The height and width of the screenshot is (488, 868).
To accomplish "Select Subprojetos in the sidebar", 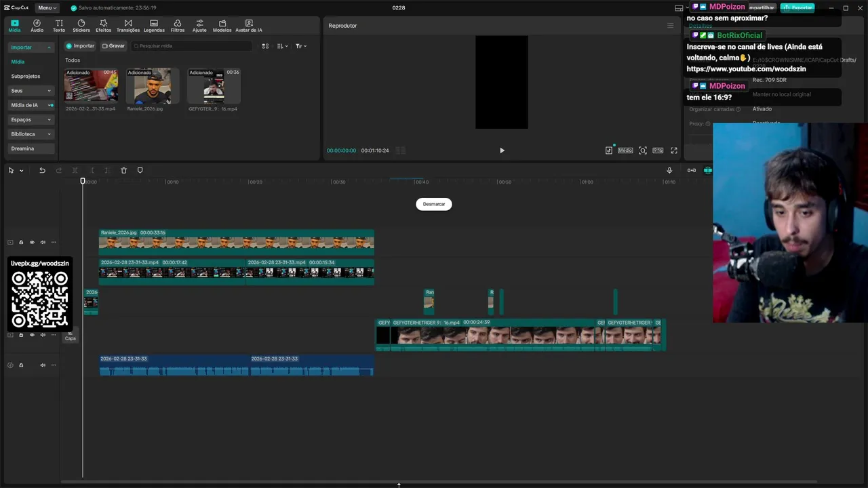I will (x=26, y=77).
